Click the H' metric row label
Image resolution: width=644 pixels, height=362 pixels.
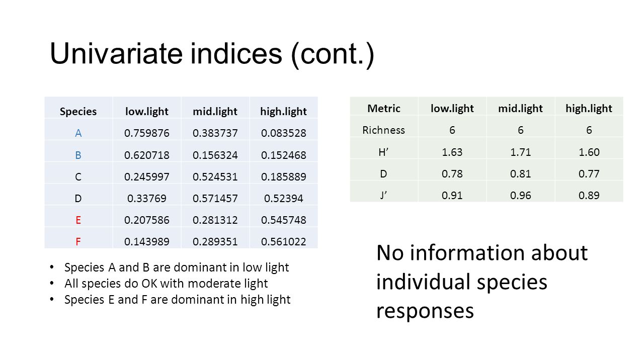coord(384,152)
